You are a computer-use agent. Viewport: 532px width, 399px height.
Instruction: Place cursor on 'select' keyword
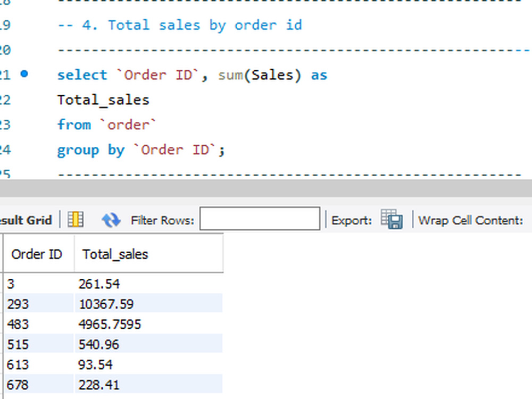(82, 75)
